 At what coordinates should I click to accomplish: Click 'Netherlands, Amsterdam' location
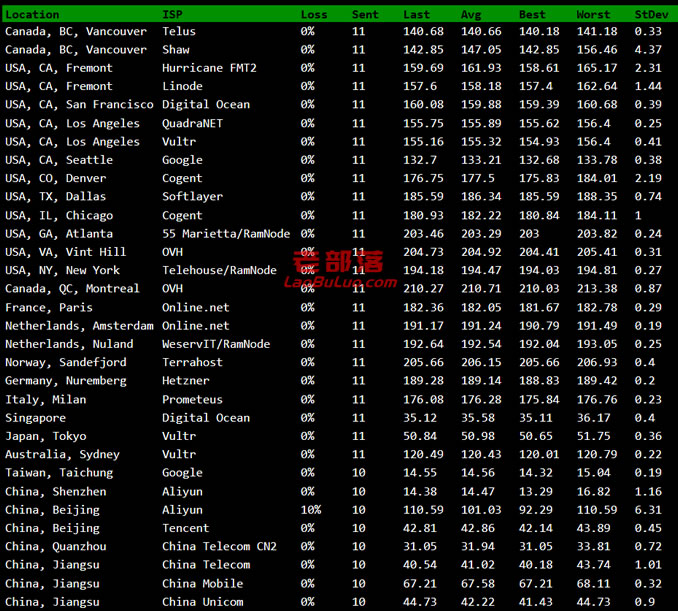(x=79, y=326)
